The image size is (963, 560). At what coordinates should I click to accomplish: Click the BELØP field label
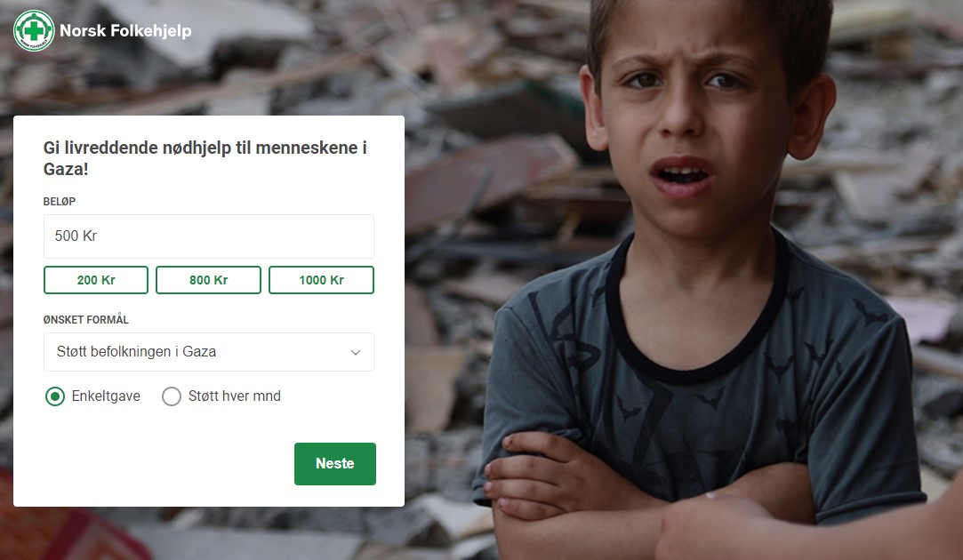[x=60, y=202]
